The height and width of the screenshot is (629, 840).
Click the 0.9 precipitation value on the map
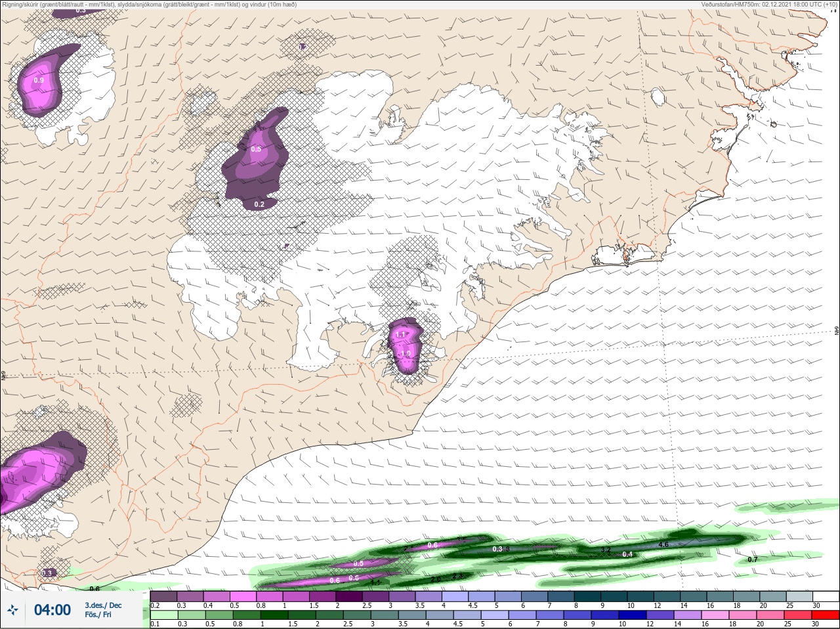tap(39, 81)
